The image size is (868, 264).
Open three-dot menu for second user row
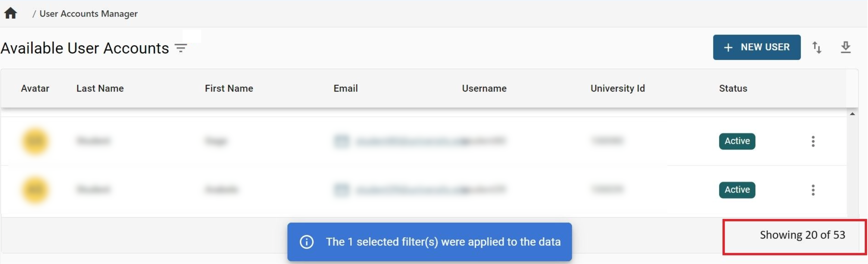813,190
